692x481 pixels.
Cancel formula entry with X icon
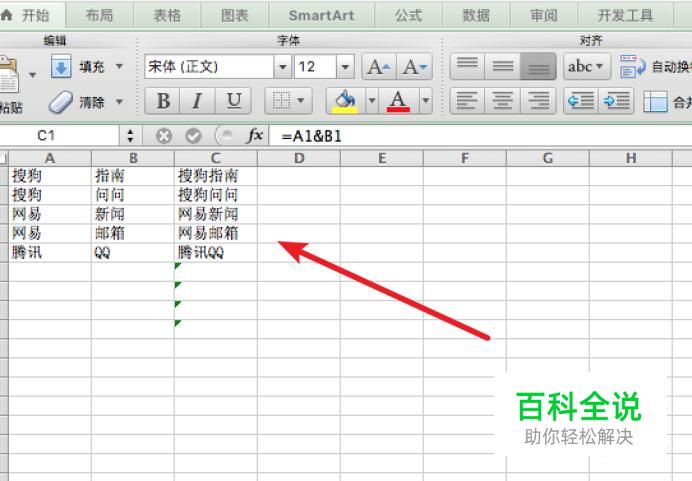click(164, 136)
